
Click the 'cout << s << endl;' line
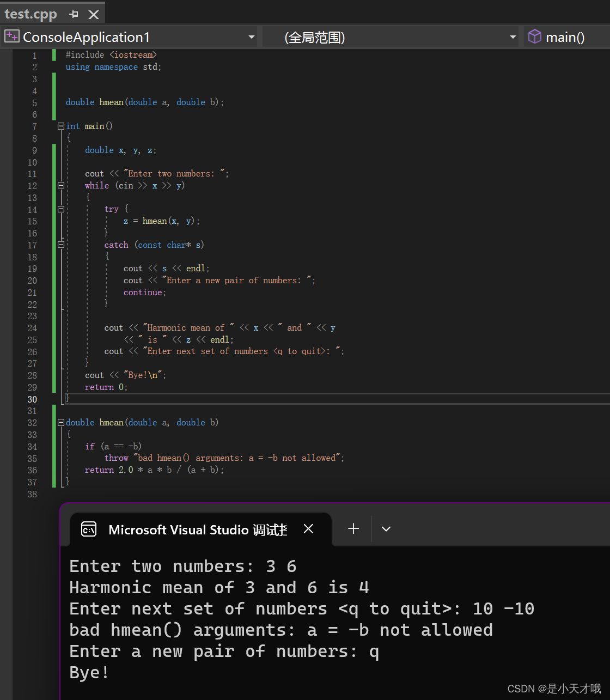coord(166,269)
